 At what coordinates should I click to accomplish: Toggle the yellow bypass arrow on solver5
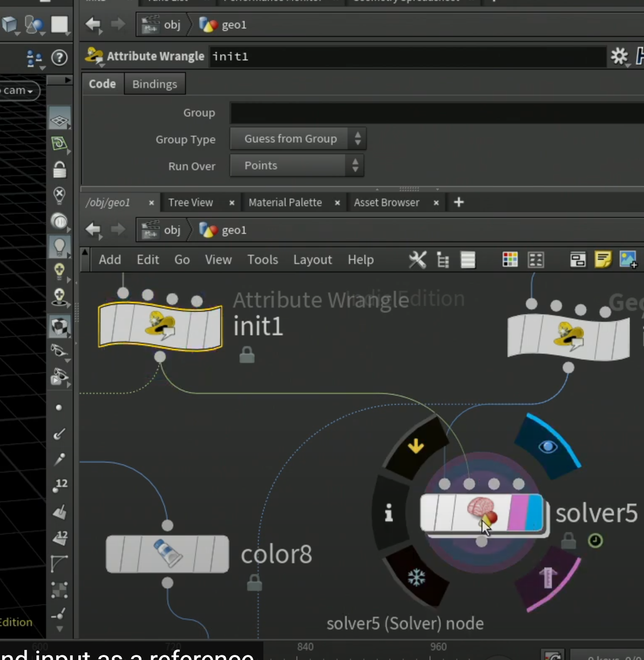(416, 446)
